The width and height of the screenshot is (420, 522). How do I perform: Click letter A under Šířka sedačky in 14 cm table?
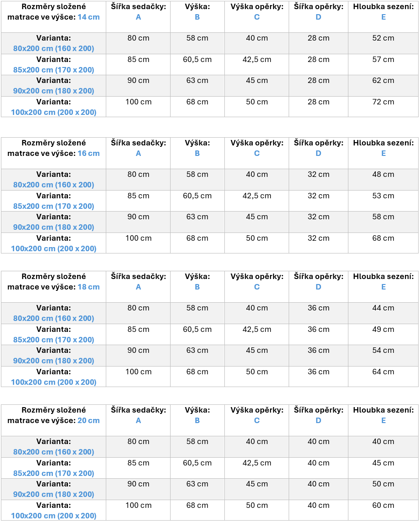(x=139, y=17)
